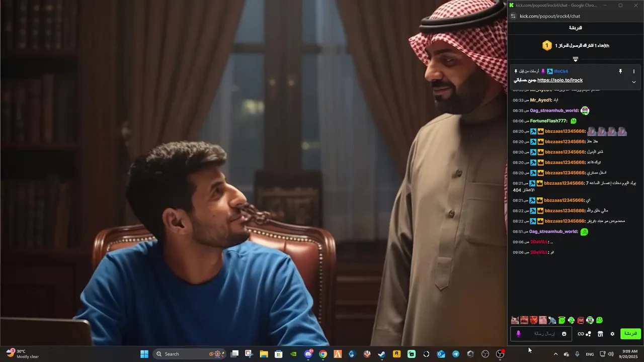
Task: Insert the red-faced man emote
Action: tap(533, 320)
